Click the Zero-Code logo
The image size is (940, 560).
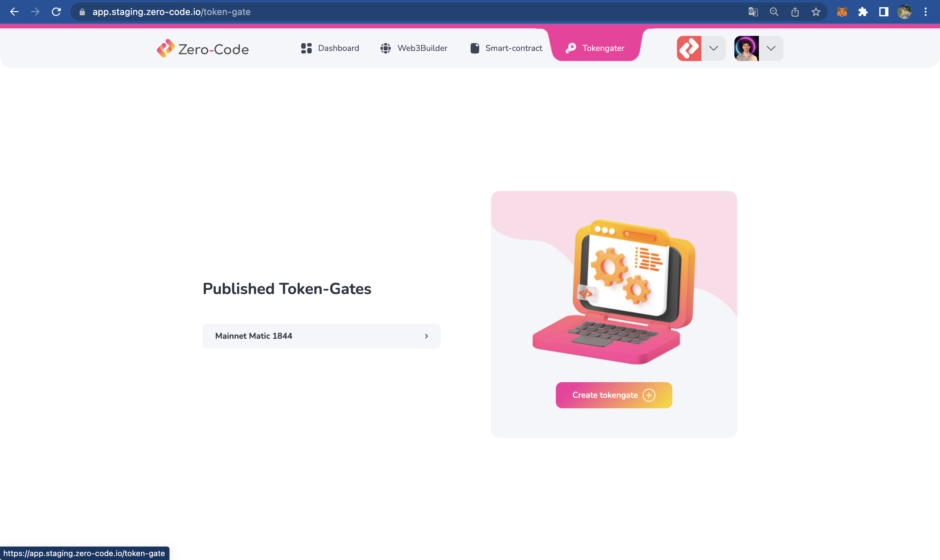(x=203, y=49)
